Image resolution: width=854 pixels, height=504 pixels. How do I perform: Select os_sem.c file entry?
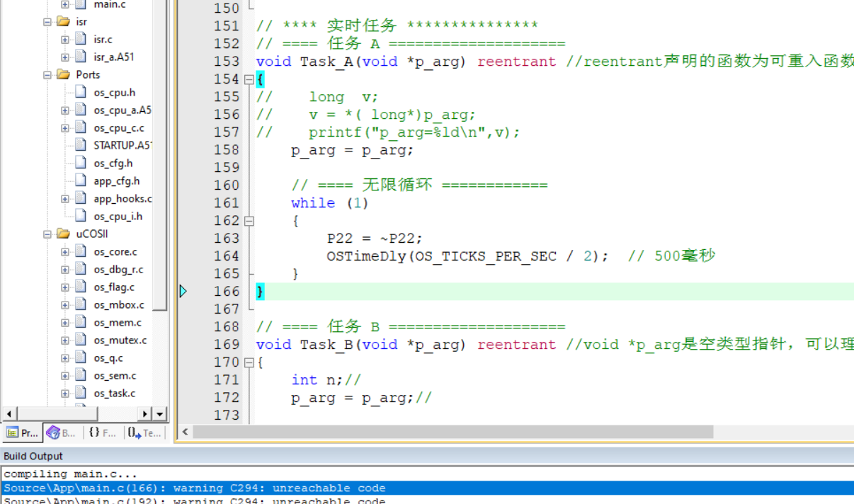point(115,376)
